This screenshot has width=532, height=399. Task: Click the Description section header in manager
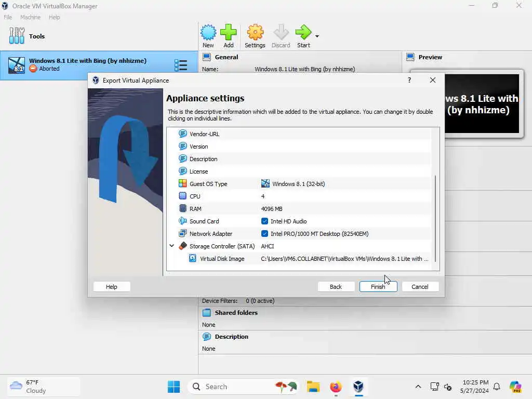click(x=231, y=337)
